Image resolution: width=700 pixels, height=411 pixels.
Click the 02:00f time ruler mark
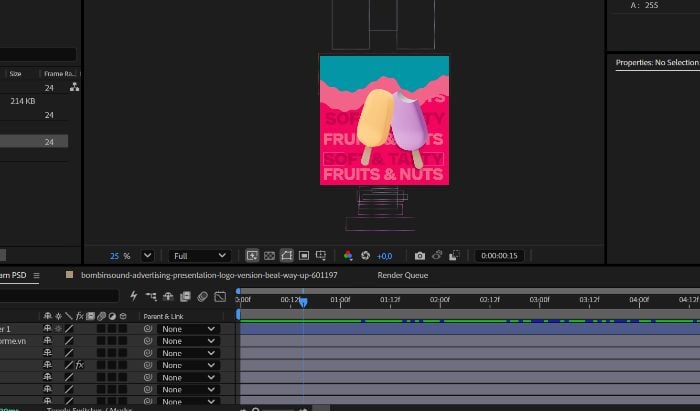440,299
